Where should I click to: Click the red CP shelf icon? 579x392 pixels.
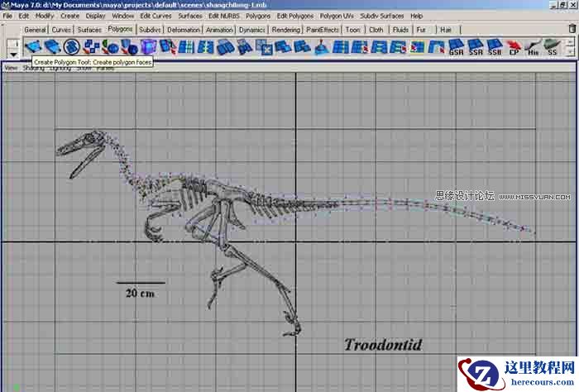(514, 47)
